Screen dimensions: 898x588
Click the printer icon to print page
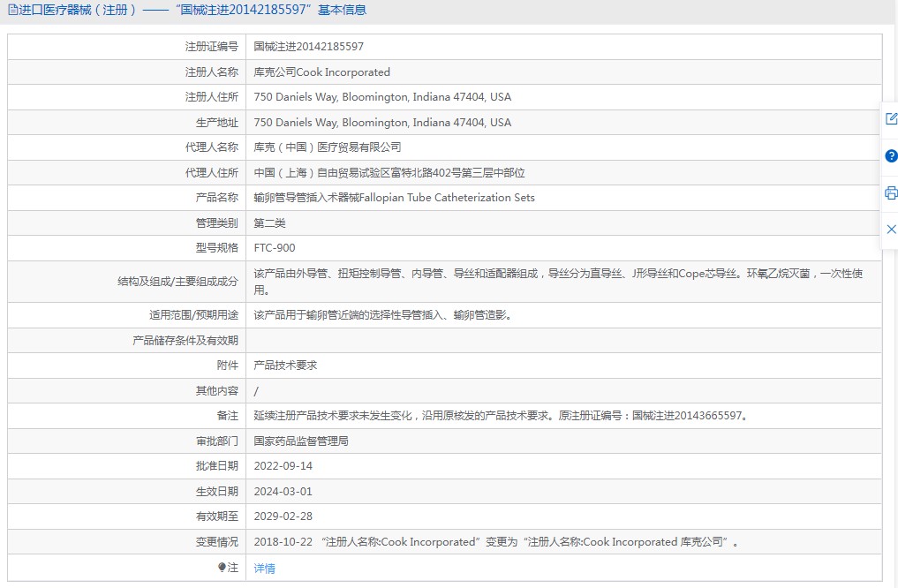(x=890, y=192)
